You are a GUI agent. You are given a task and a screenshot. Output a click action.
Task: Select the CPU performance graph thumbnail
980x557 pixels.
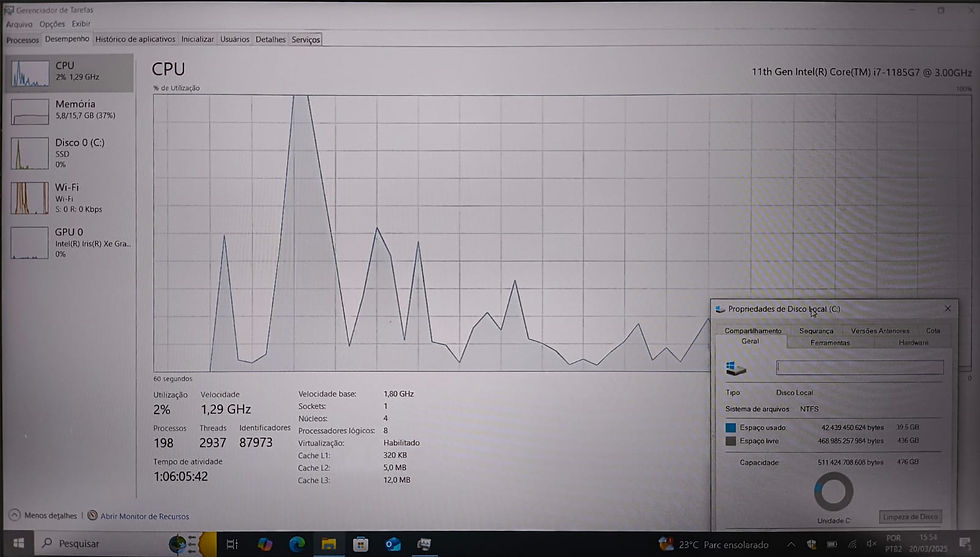coord(29,73)
